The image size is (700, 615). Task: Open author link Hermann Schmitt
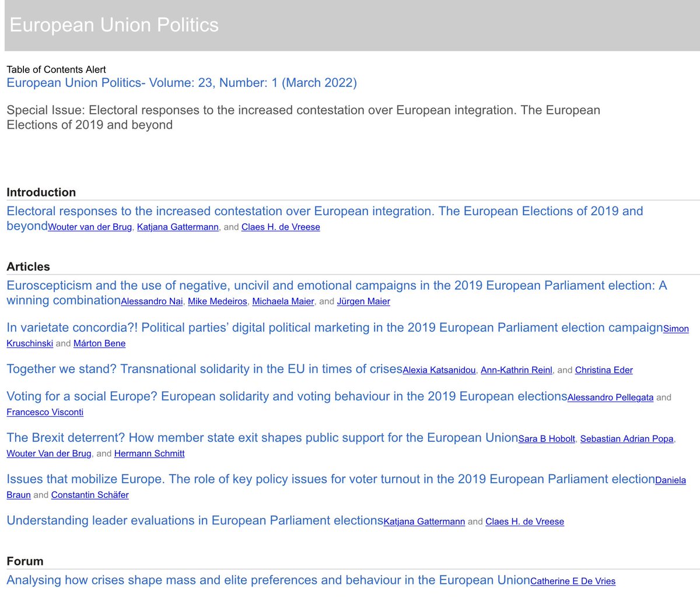point(149,454)
